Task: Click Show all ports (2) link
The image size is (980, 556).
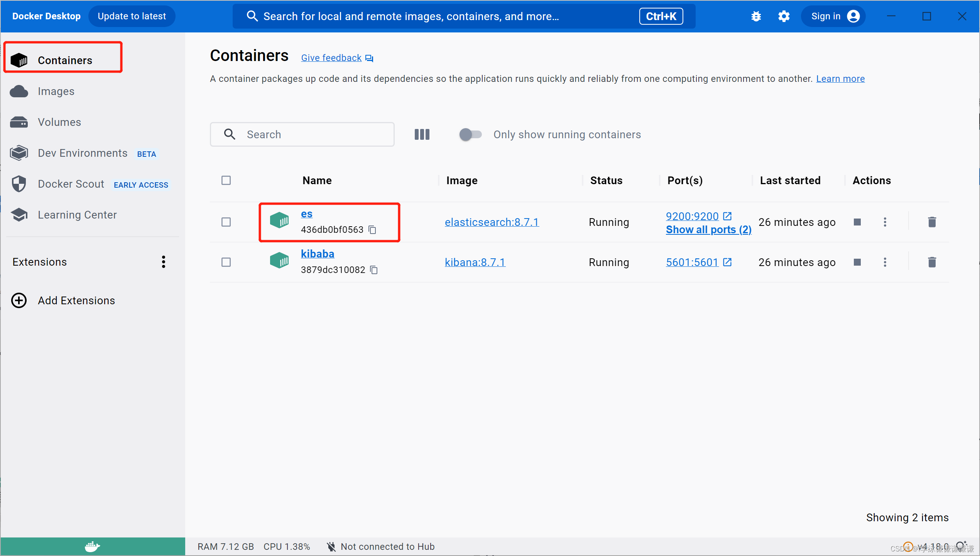Action: (708, 230)
